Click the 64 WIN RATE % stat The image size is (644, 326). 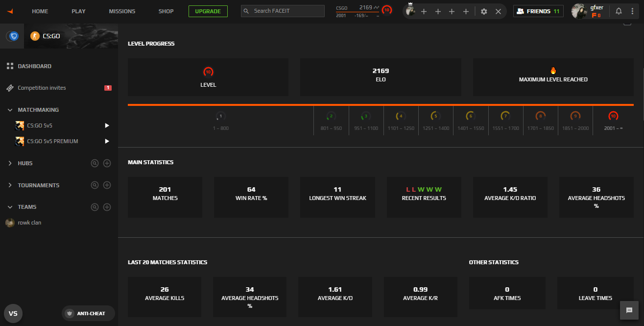pos(251,198)
